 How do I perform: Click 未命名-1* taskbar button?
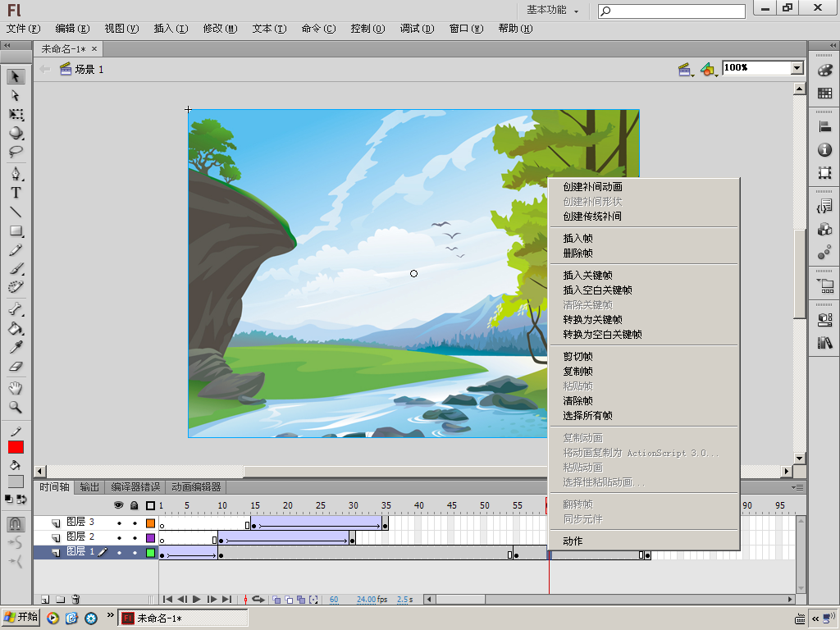[183, 619]
